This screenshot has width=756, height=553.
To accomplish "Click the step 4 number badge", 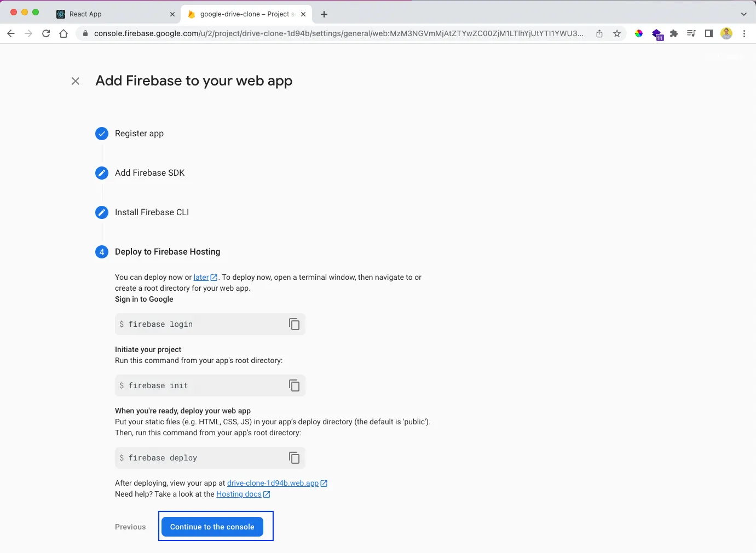I will pyautogui.click(x=102, y=252).
